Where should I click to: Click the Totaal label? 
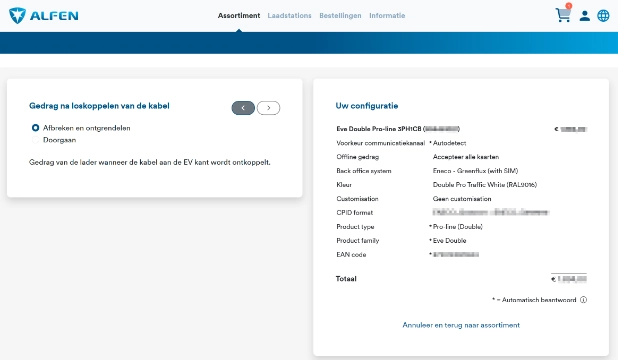(x=346, y=278)
